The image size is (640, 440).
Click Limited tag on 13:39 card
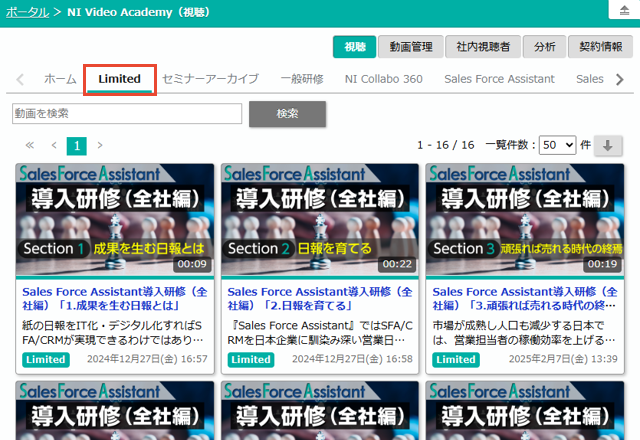click(456, 360)
